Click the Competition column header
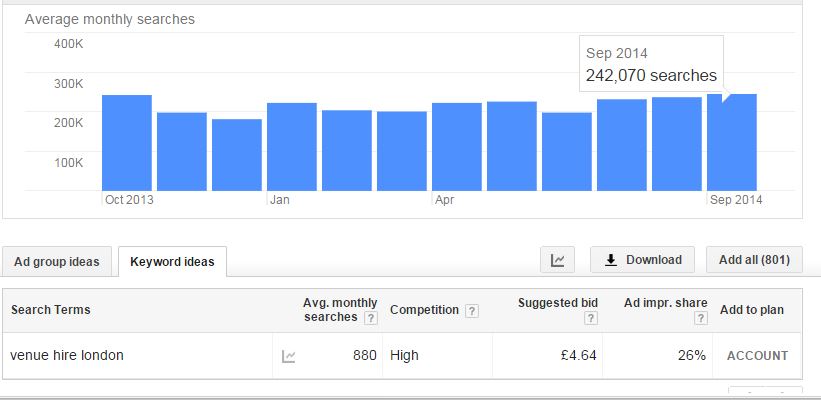Viewport: 821px width, 400px height. [x=424, y=310]
